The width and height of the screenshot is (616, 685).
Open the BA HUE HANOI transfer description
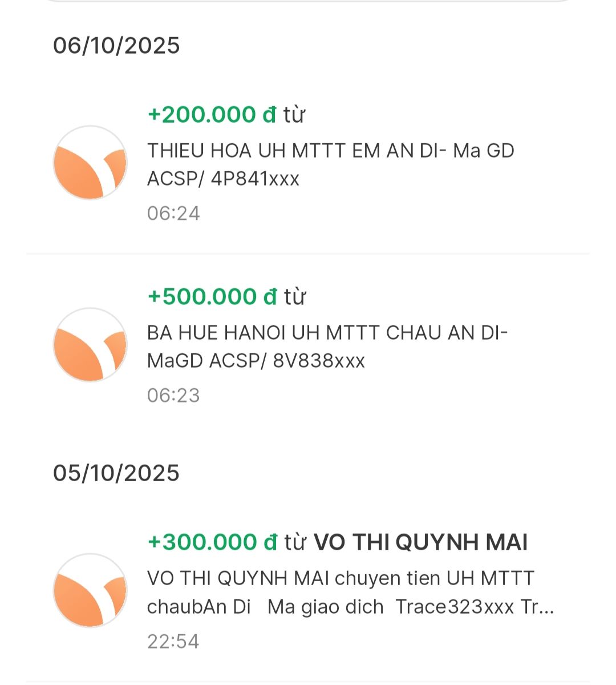click(327, 333)
